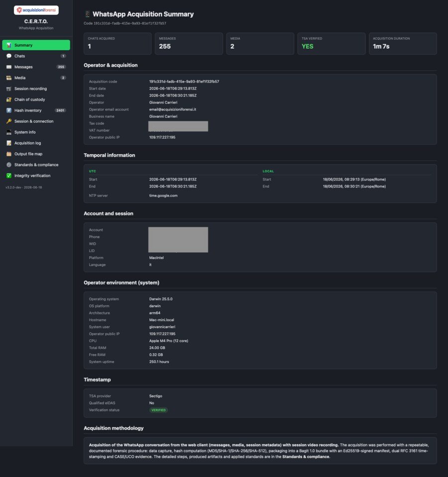View the Acquisition log
Screen dimensions: 448x477
36,143
